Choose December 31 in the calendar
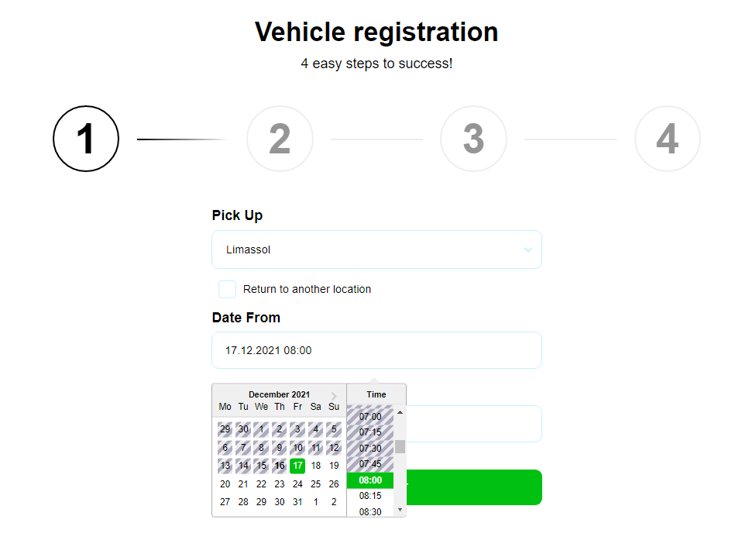This screenshot has width=756, height=554. [x=297, y=501]
